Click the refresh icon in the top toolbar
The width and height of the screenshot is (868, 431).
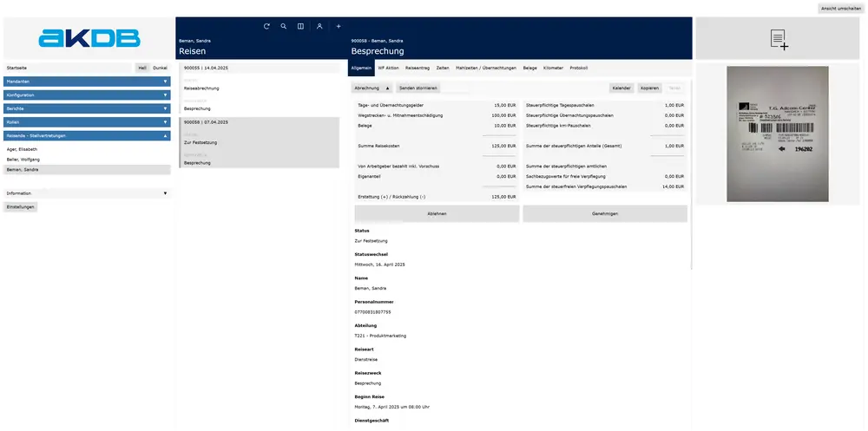[x=267, y=26]
